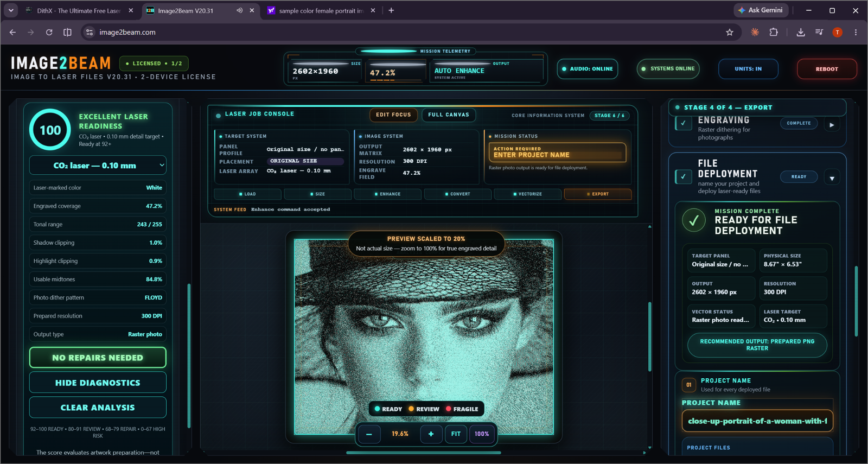Open the browser Downloads icon
868x464 pixels.
click(x=801, y=33)
